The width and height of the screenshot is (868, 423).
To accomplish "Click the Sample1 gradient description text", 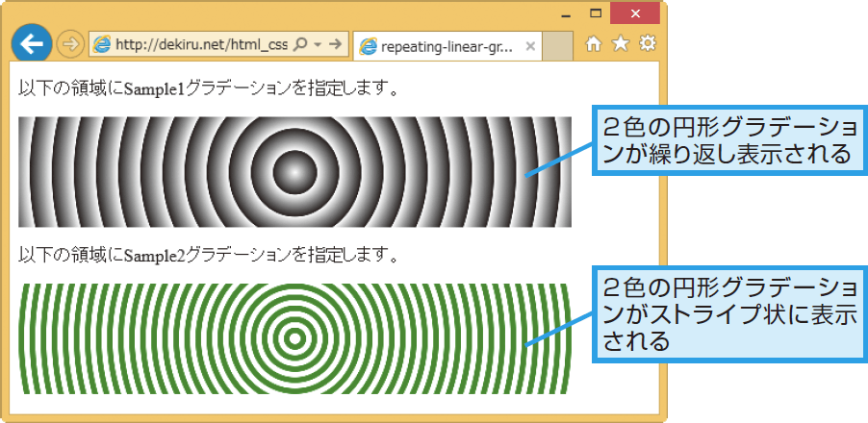I will [x=208, y=89].
